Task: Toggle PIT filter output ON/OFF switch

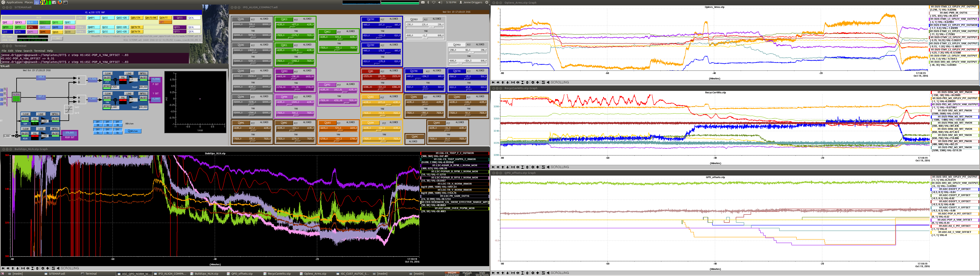Action: click(143, 79)
